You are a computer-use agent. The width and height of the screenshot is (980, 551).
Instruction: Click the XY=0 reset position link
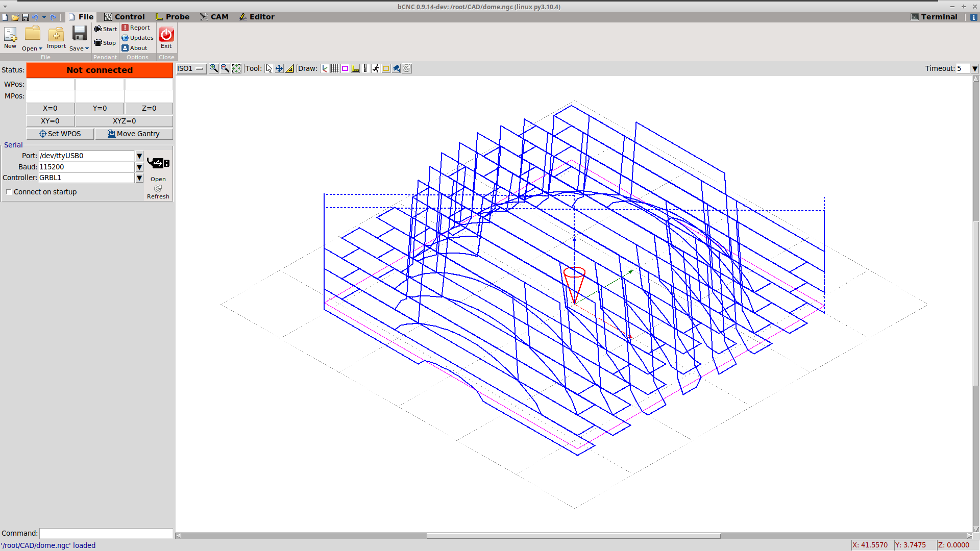51,120
